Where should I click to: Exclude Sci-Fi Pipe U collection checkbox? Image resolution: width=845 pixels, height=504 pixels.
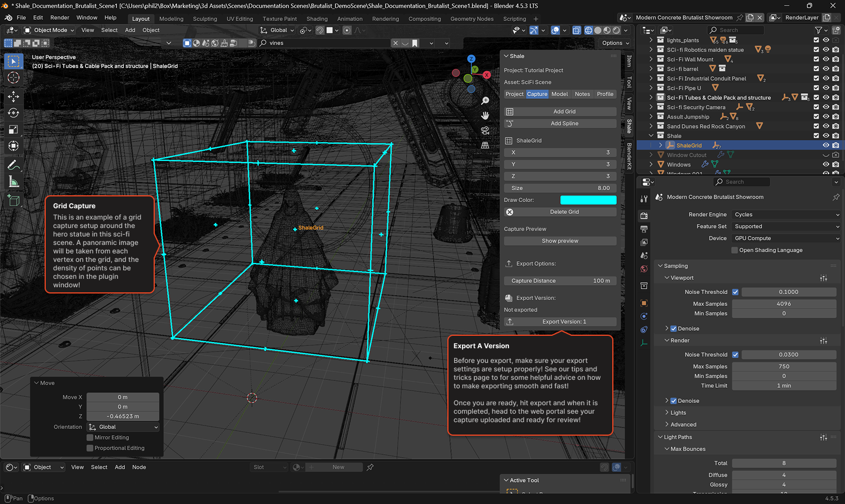pyautogui.click(x=816, y=88)
